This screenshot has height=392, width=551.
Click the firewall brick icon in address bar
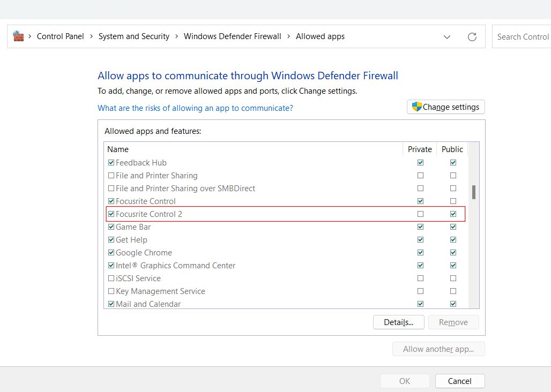[18, 36]
